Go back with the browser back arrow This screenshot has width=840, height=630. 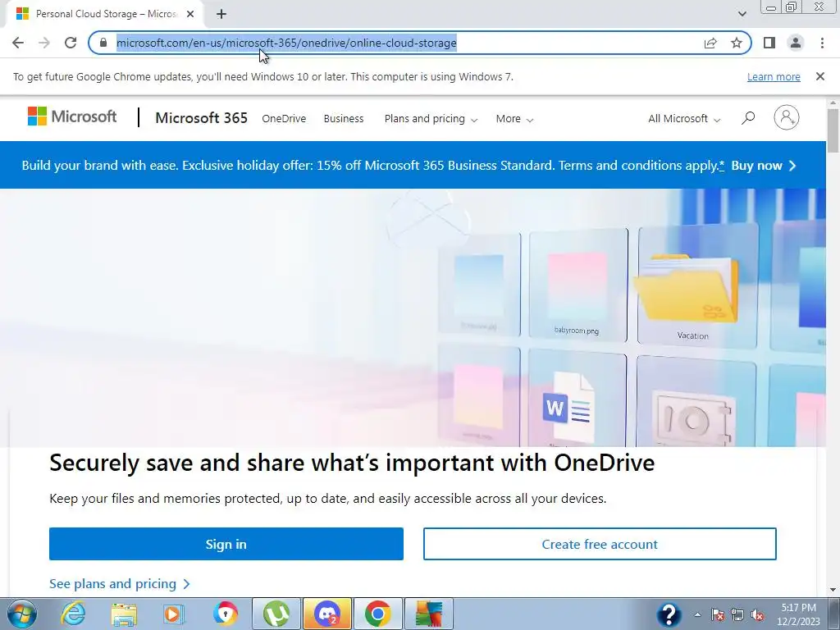tap(18, 43)
